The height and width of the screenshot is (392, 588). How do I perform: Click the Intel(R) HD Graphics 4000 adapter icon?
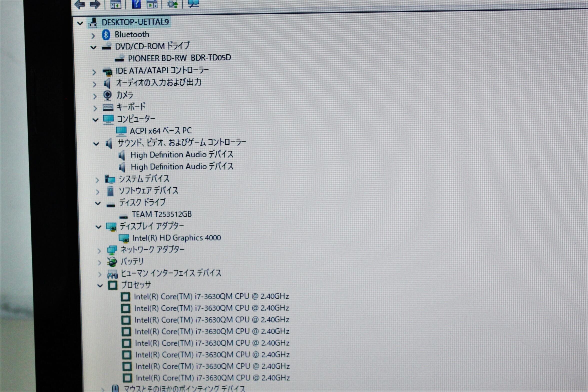click(124, 238)
